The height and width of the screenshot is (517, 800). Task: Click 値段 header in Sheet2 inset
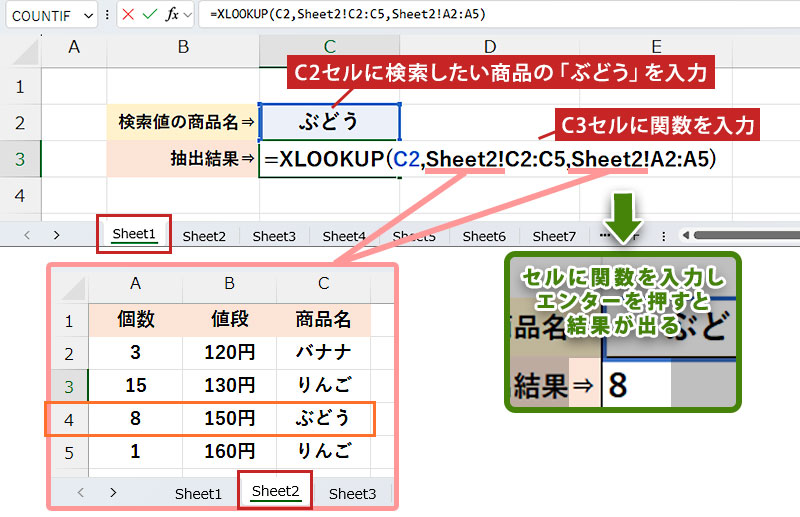(x=230, y=320)
